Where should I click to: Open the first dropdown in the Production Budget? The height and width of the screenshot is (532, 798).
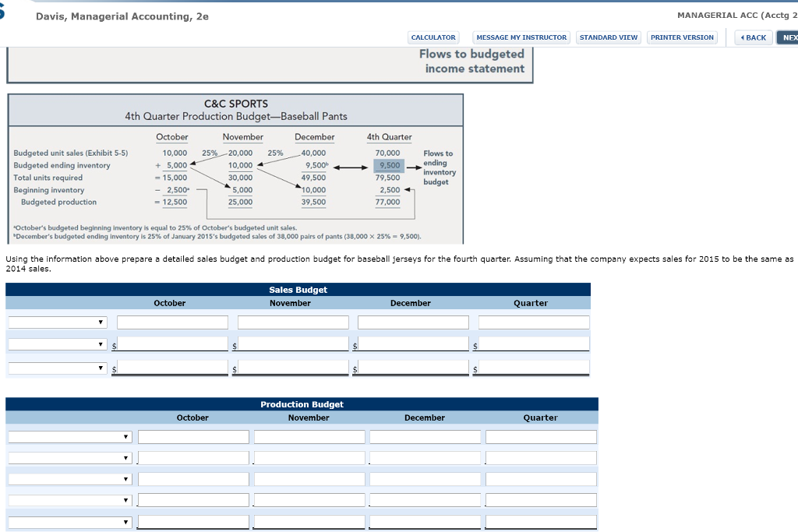[x=69, y=436]
